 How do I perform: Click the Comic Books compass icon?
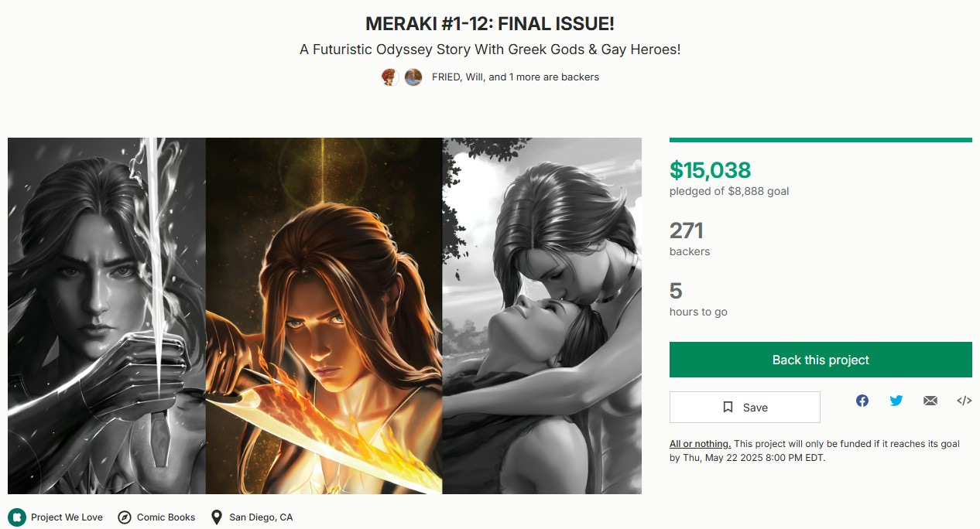125,517
